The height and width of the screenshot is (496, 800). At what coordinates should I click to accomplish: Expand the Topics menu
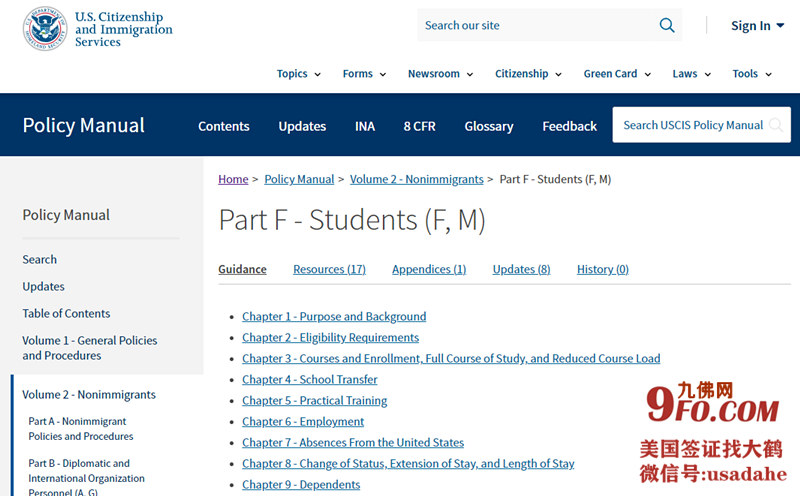[x=298, y=74]
